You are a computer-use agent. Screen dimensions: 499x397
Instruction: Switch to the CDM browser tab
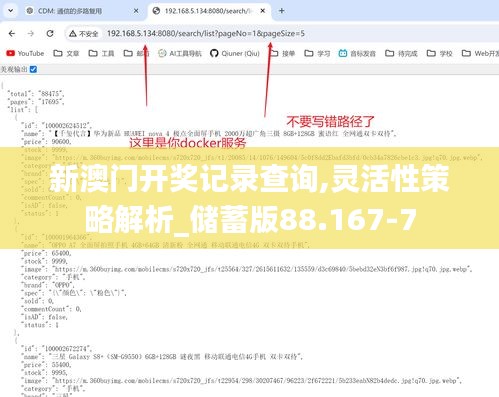pyautogui.click(x=81, y=11)
